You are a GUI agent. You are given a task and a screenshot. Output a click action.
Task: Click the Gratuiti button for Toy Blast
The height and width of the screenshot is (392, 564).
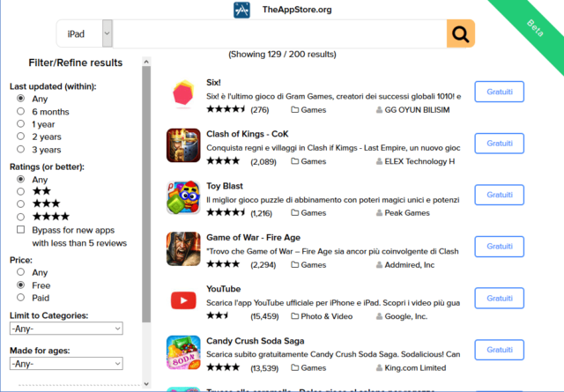(x=500, y=195)
